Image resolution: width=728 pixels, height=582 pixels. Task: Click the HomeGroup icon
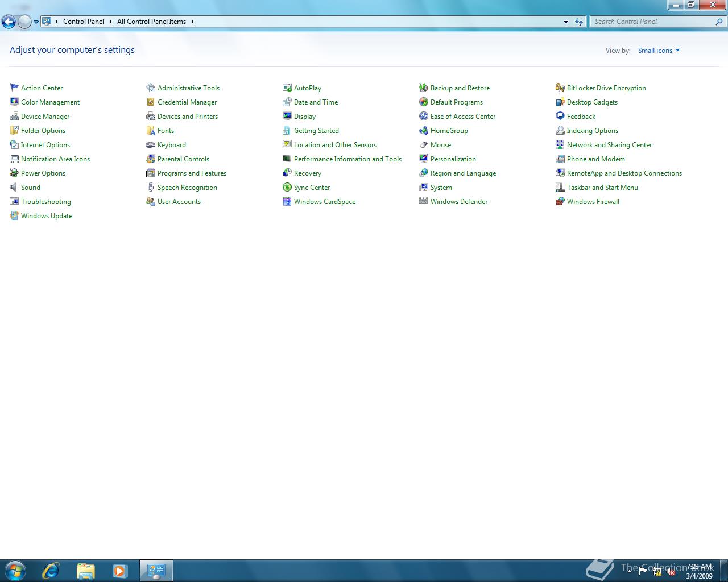tap(424, 130)
